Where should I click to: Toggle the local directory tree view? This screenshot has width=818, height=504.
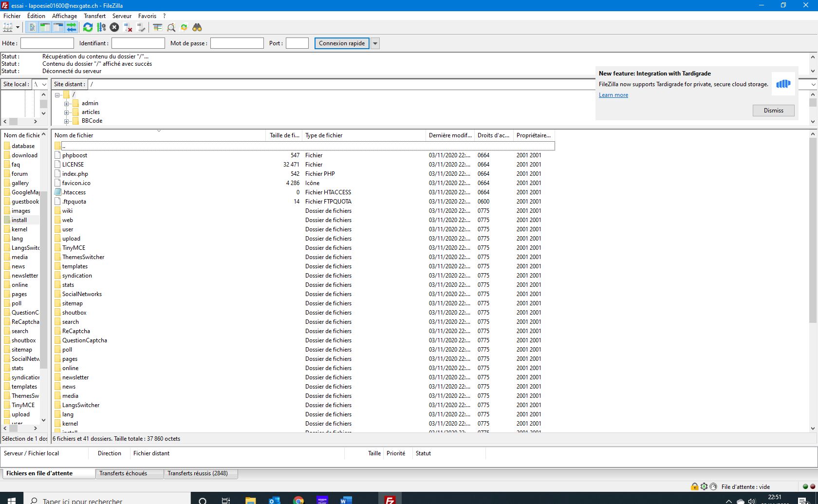pos(45,28)
